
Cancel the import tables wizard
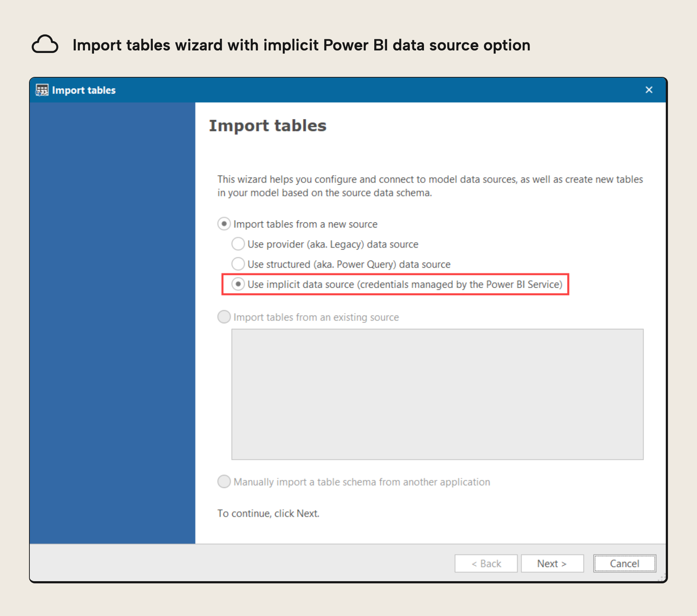pos(624,563)
